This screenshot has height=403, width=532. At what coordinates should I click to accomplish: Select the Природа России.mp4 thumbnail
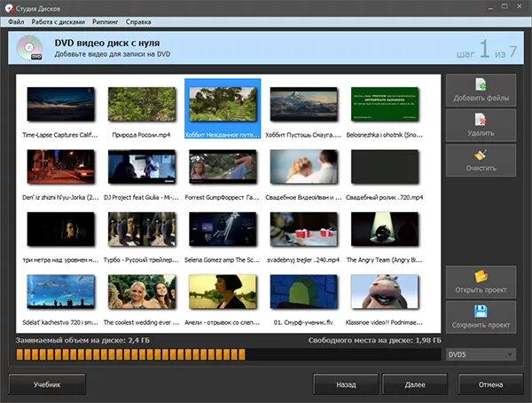142,104
